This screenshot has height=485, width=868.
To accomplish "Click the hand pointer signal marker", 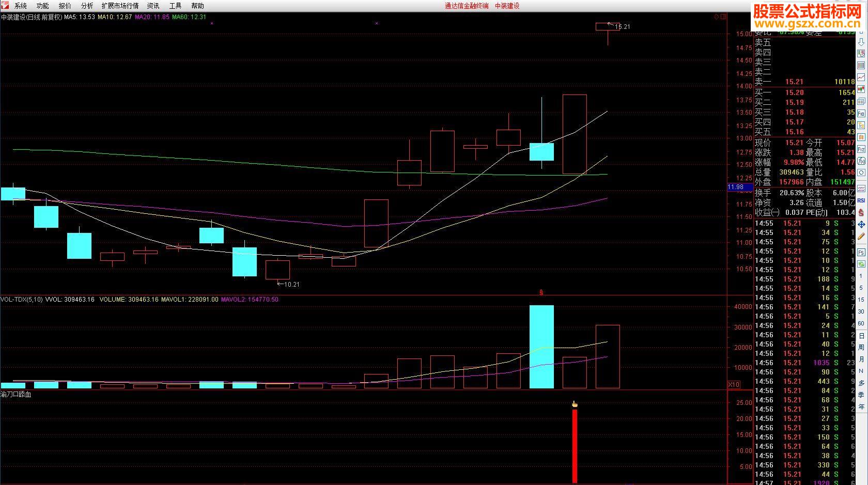I will tap(575, 404).
